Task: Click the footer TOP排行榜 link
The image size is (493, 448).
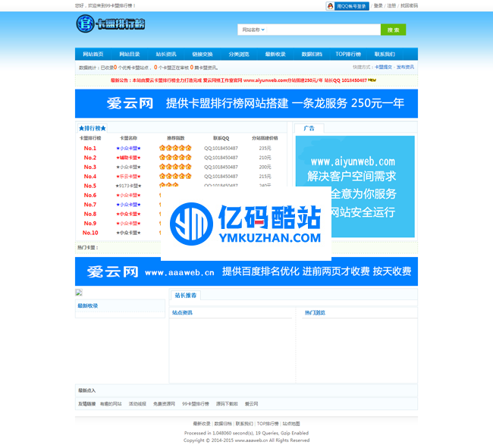Action: (268, 424)
